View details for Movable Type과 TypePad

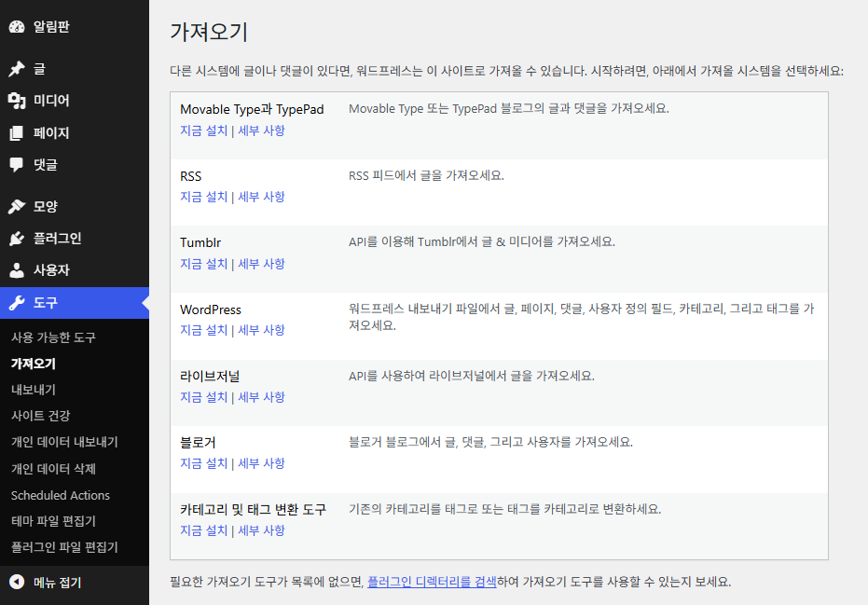261,131
